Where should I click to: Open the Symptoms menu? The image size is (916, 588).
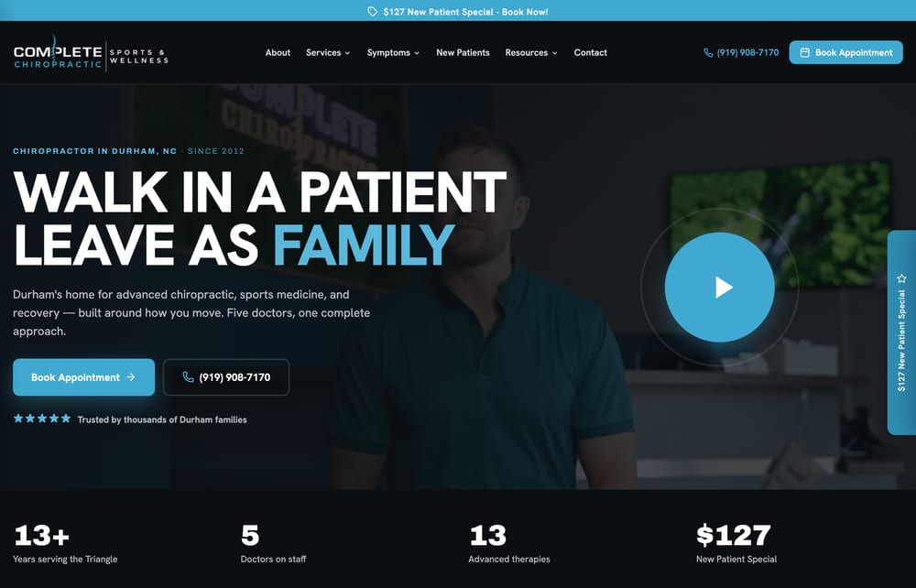(393, 52)
